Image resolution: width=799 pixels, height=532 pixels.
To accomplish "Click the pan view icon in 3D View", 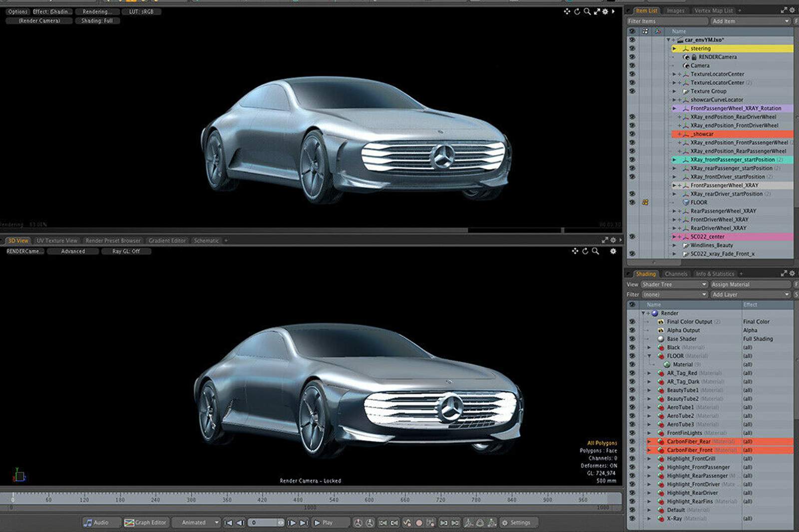I will tap(575, 251).
